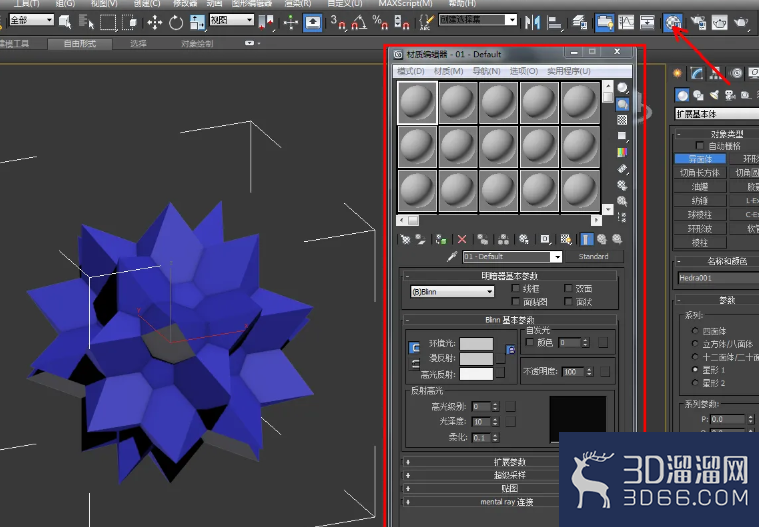Enable self-illumination 颜色 checkbox
Viewport: 759px width, 527px height.
(x=530, y=343)
